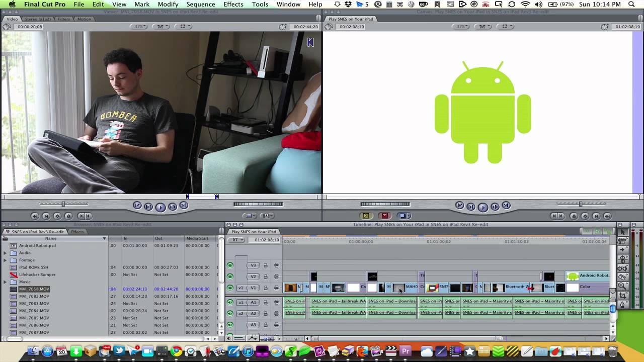Go to previous edit in the Viewer

137,206
